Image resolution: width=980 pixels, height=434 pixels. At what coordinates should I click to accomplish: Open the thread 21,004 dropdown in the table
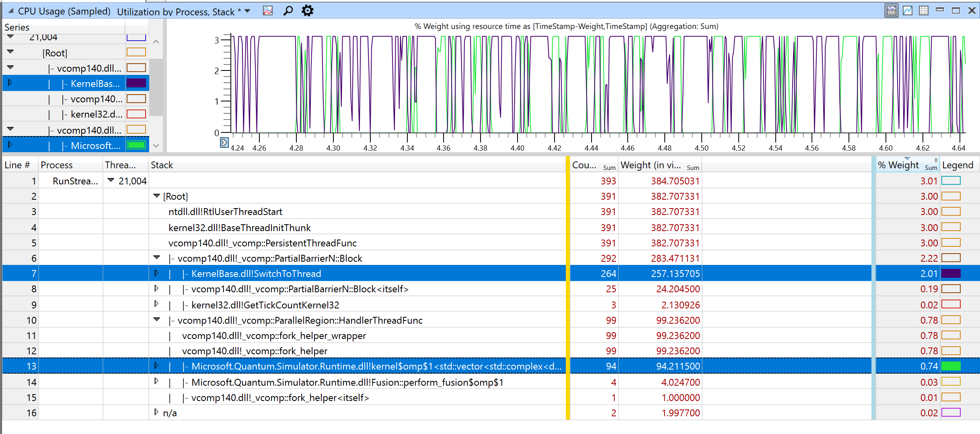coord(111,181)
